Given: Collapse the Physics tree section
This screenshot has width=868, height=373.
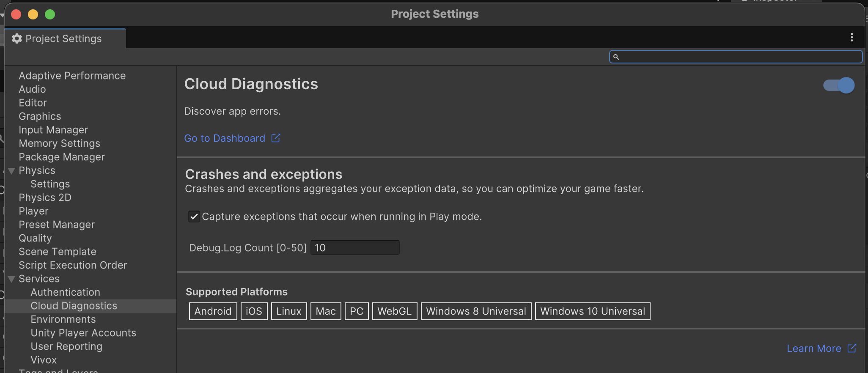Looking at the screenshot, I should 11,171.
